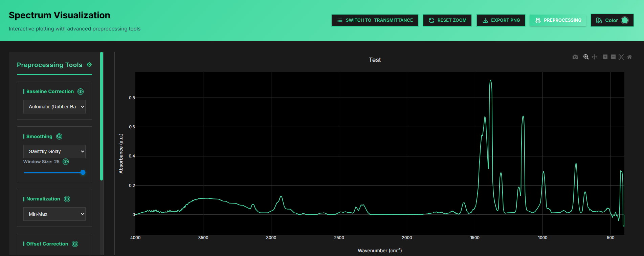644x256 pixels.
Task: Open the Min-Max normalization dropdown
Action: (54, 214)
